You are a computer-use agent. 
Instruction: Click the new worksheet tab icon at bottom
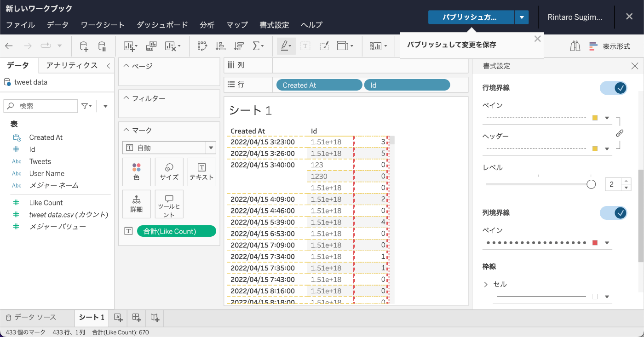point(118,317)
